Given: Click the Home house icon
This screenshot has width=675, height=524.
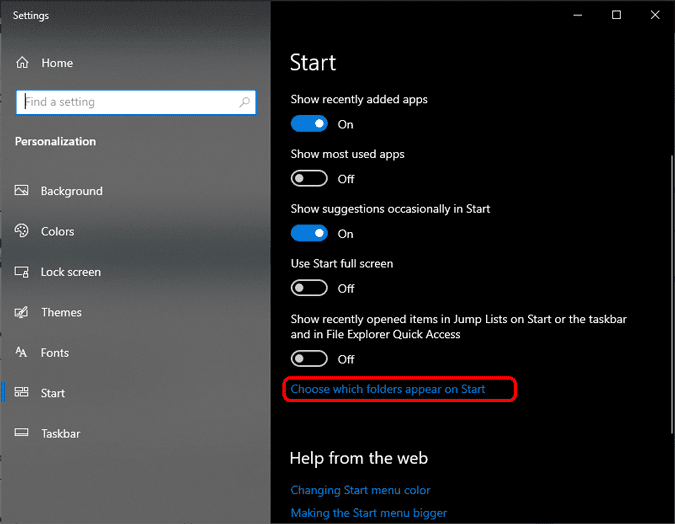Looking at the screenshot, I should pos(22,63).
